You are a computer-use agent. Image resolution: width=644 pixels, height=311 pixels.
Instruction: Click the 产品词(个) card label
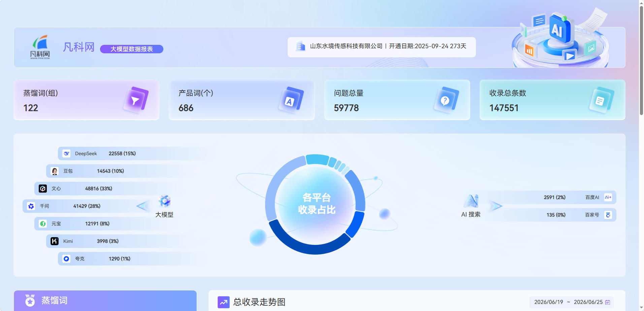click(196, 93)
